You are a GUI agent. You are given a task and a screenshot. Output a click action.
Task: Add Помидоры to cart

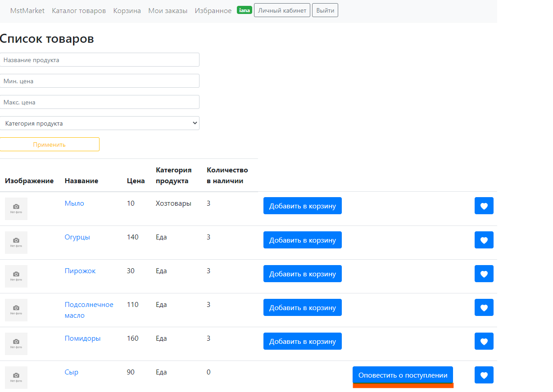303,341
